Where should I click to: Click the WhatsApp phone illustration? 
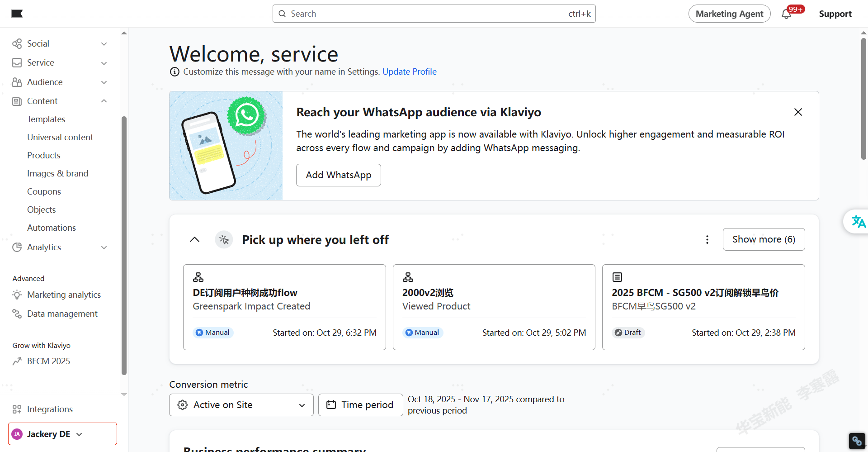click(226, 146)
